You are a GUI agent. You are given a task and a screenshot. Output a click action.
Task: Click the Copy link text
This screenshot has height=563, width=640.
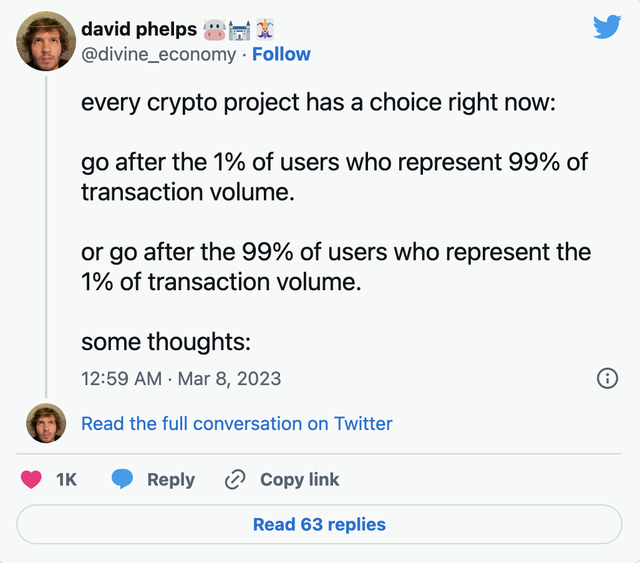pyautogui.click(x=299, y=480)
